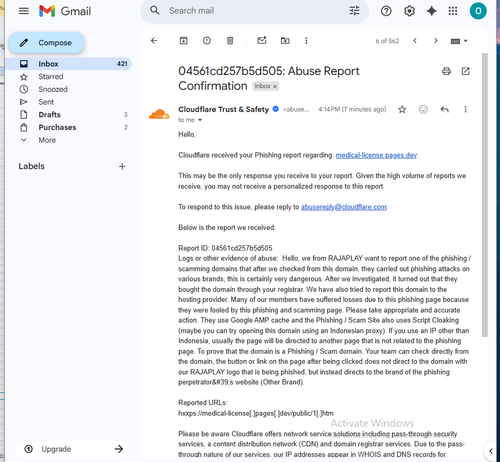
Task: Add an emoji reaction
Action: (x=423, y=109)
